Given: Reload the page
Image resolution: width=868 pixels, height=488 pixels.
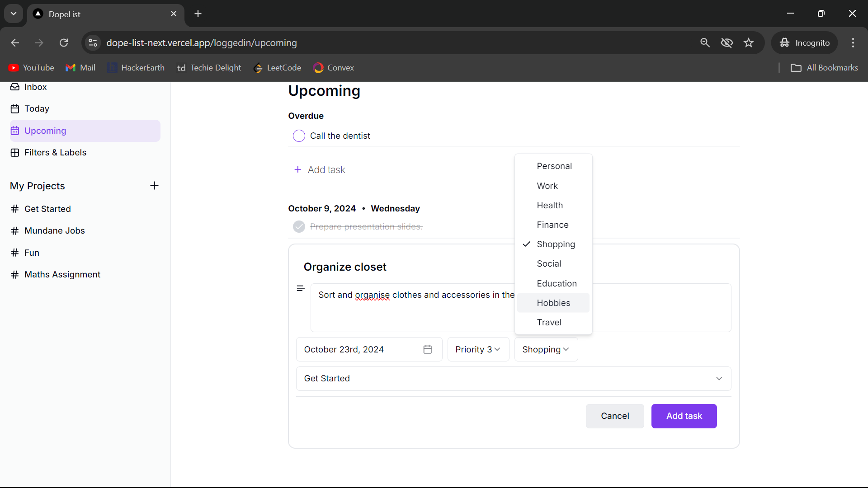Looking at the screenshot, I should click(64, 43).
